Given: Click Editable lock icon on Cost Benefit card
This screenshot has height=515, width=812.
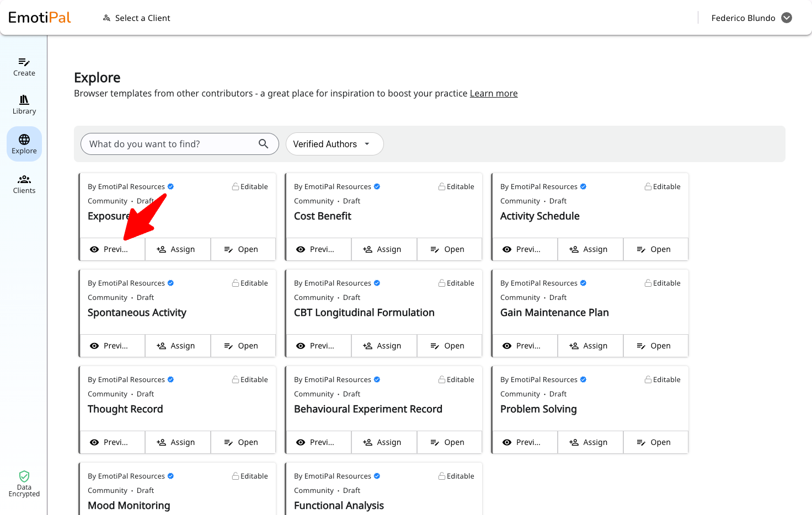Looking at the screenshot, I should 442,186.
